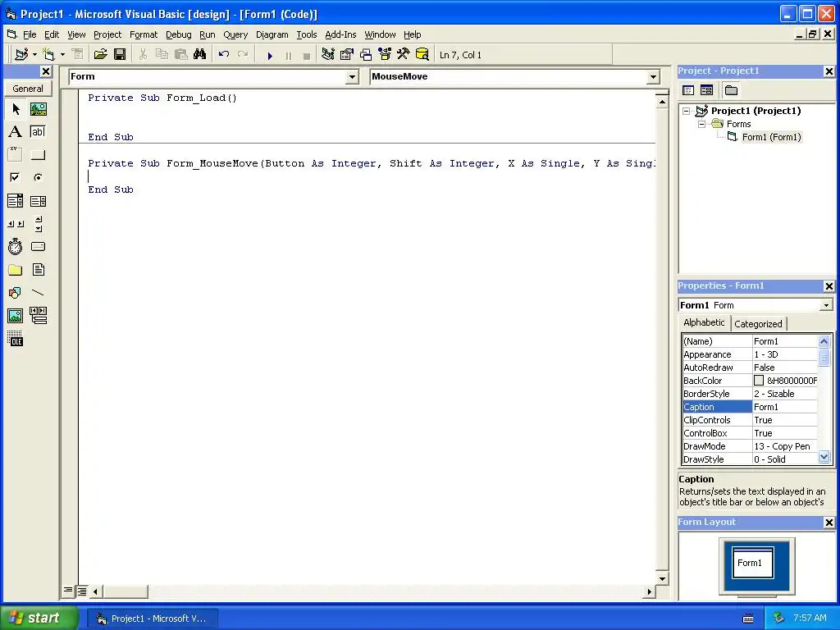This screenshot has width=840, height=630.
Task: Select the DirListBox folder tool
Action: click(x=16, y=270)
